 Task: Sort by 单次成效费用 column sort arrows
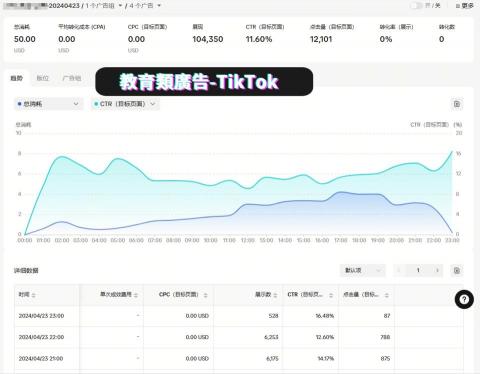click(x=136, y=295)
